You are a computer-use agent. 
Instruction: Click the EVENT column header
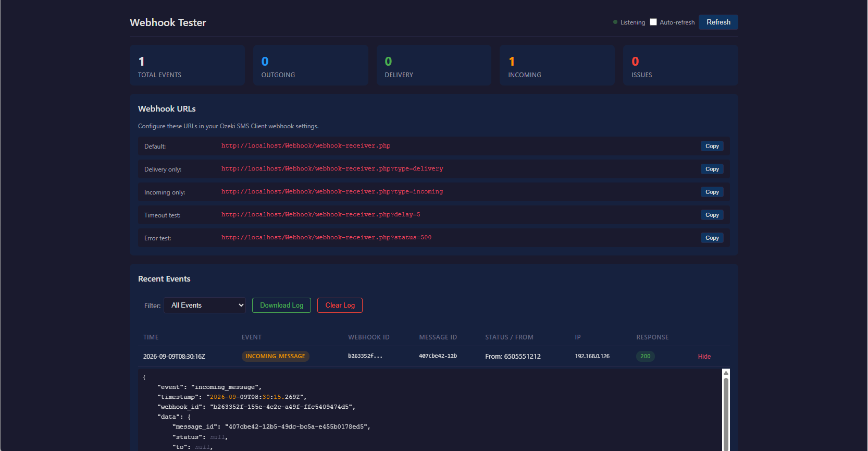252,337
